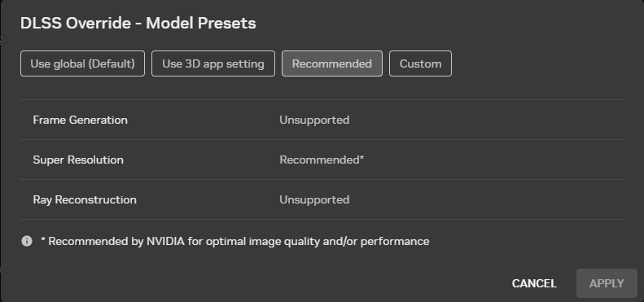This screenshot has width=644, height=302.
Task: Click the Frame Generation row's empty right side
Action: (487, 120)
